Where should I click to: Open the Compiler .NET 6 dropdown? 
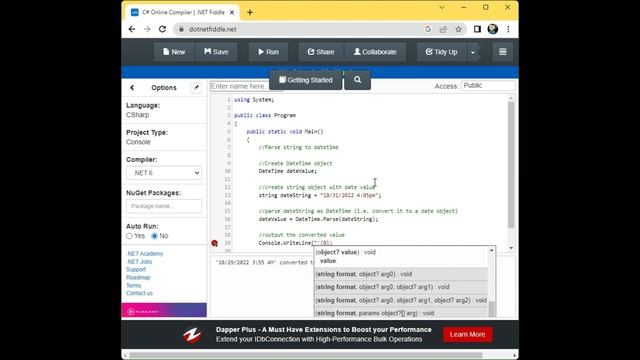pyautogui.click(x=164, y=173)
